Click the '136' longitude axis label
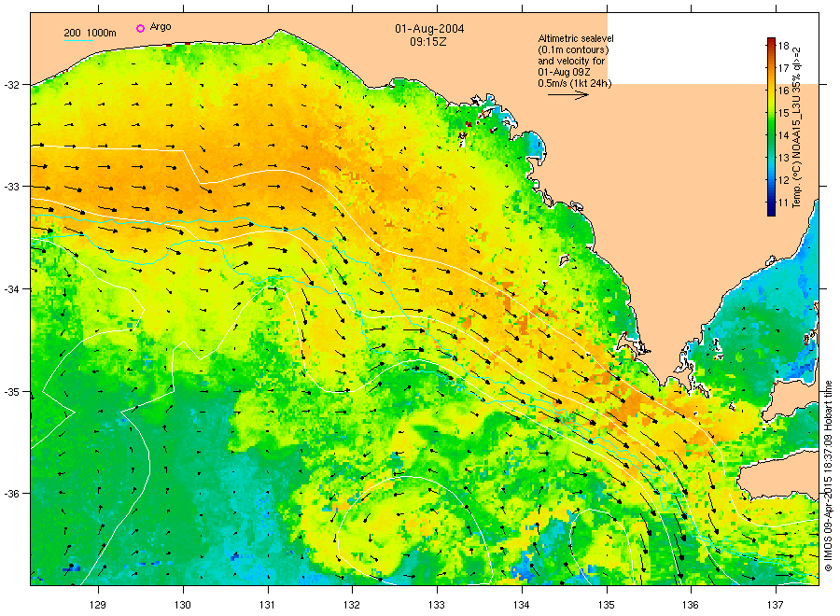The image size is (840, 616). [691, 606]
